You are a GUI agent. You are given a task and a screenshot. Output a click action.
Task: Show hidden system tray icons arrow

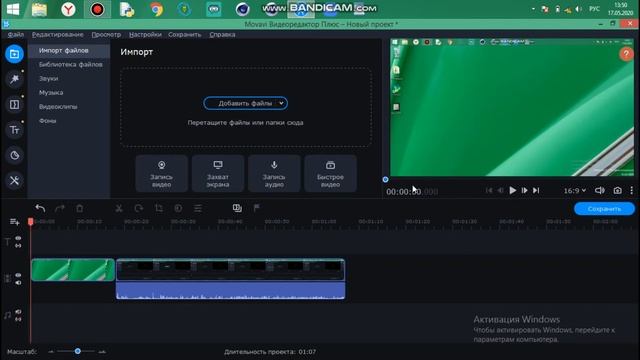point(533,9)
